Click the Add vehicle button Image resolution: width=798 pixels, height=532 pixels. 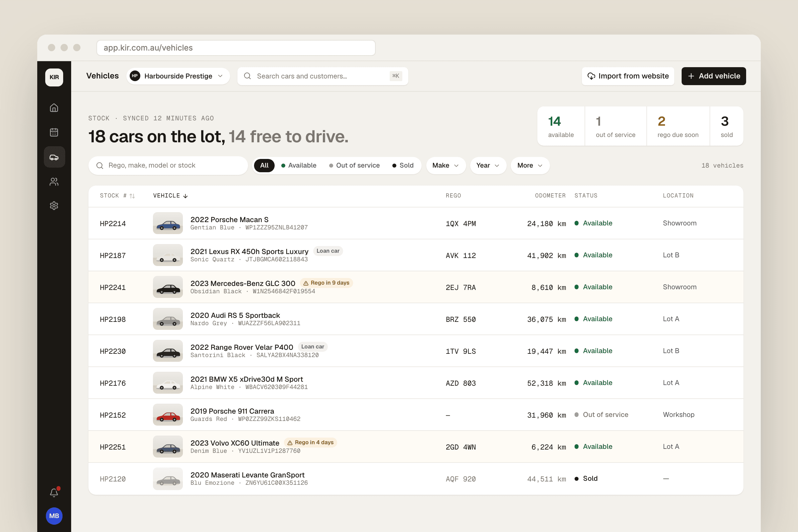714,76
